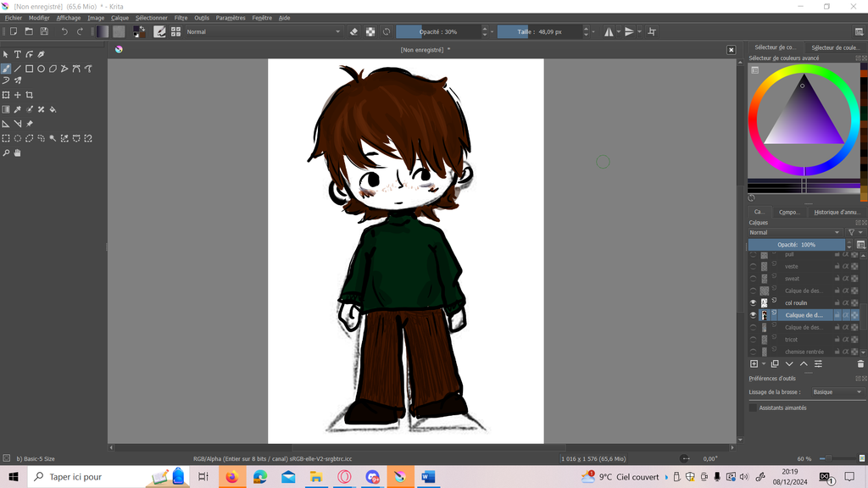Choose the Rectangle shape tool
This screenshot has height=488, width=868.
30,69
